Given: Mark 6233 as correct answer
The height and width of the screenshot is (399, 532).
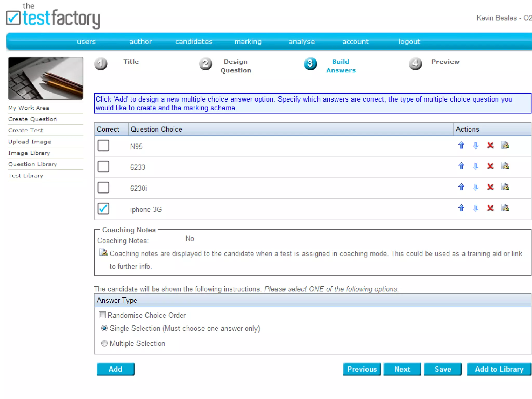Looking at the screenshot, I should coord(103,167).
